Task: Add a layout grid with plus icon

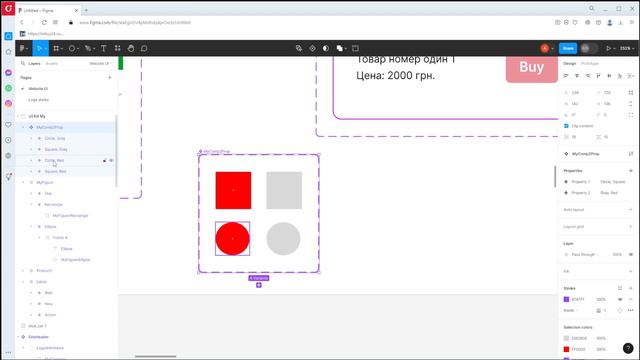Action: pos(631,227)
